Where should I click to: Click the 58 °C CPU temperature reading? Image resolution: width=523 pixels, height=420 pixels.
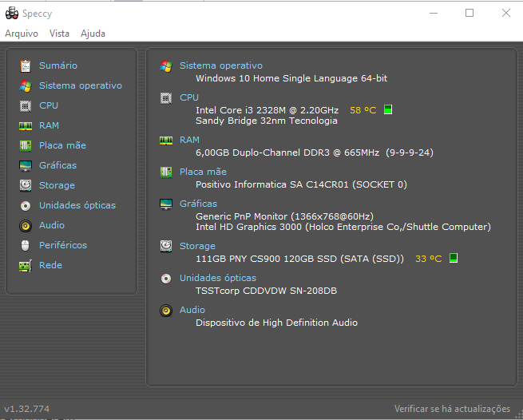click(x=363, y=110)
